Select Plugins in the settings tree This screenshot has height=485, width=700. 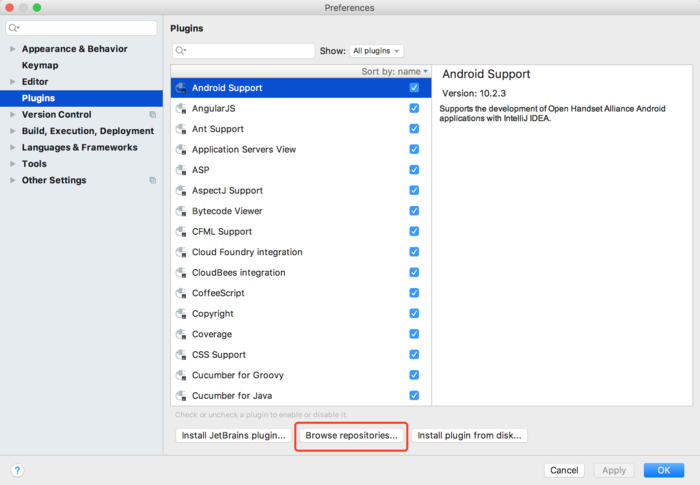pos(38,98)
